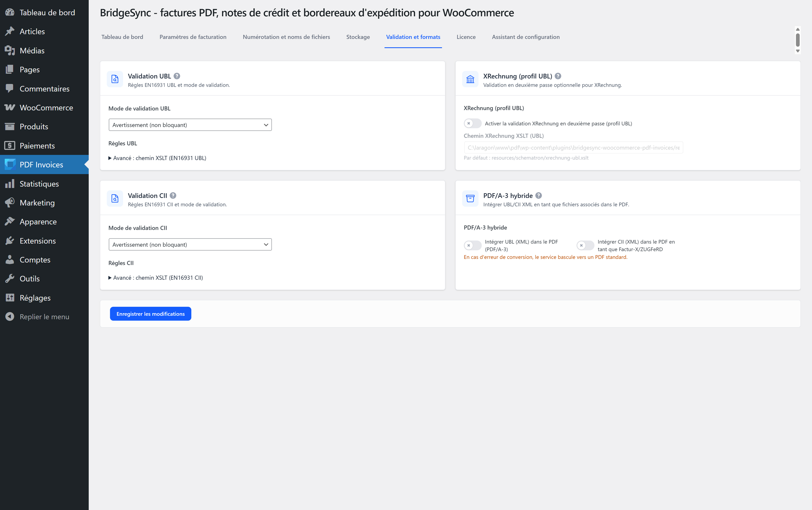Toggle Intégrer UBL (XML) dans le PDF
The height and width of the screenshot is (510, 812).
472,245
